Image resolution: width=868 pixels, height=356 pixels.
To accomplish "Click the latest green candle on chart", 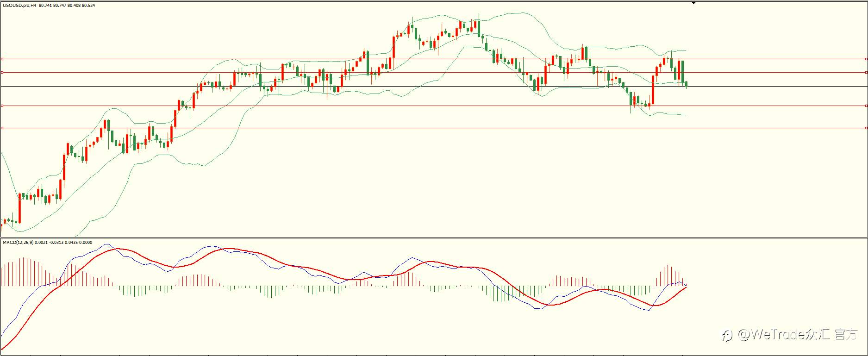I will point(686,84).
